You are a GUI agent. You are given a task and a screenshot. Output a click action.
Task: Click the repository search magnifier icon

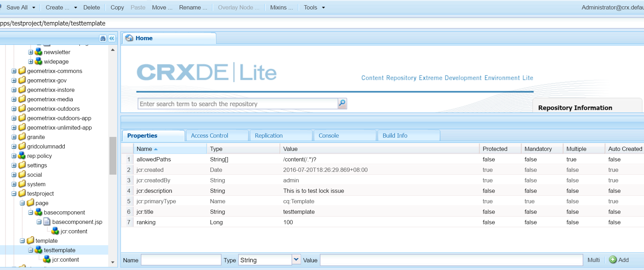tap(342, 103)
